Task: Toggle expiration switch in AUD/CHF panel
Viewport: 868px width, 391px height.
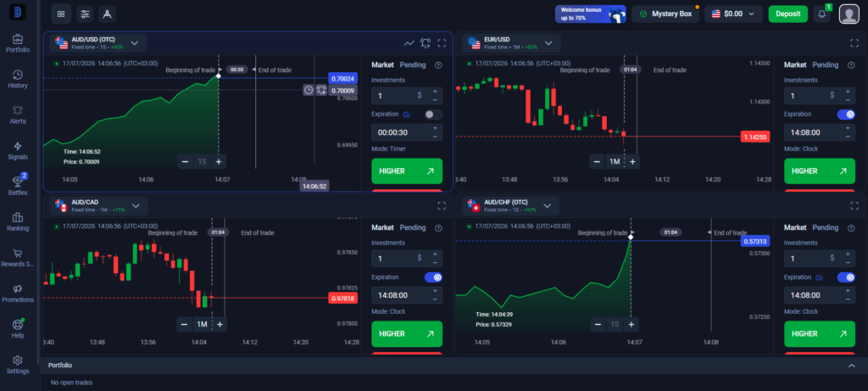Action: pyautogui.click(x=846, y=277)
